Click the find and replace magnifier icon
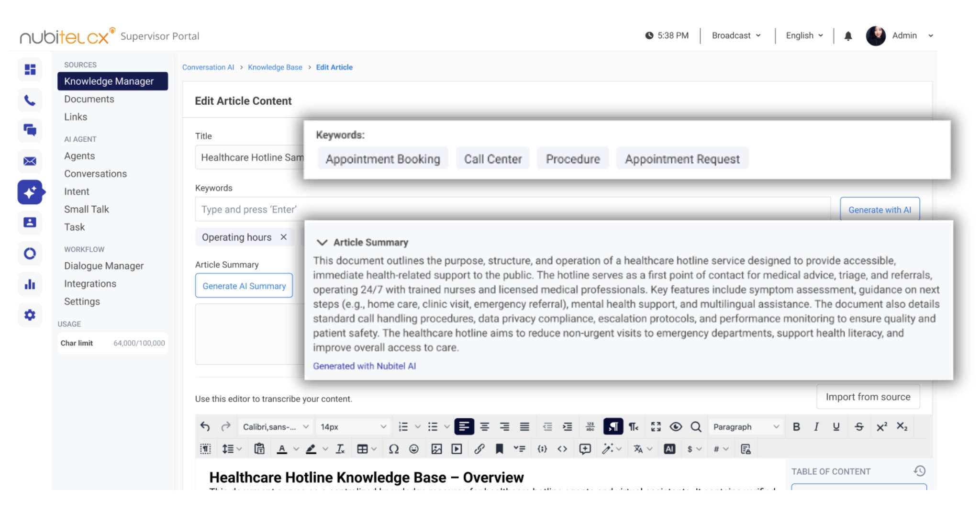 pyautogui.click(x=696, y=426)
